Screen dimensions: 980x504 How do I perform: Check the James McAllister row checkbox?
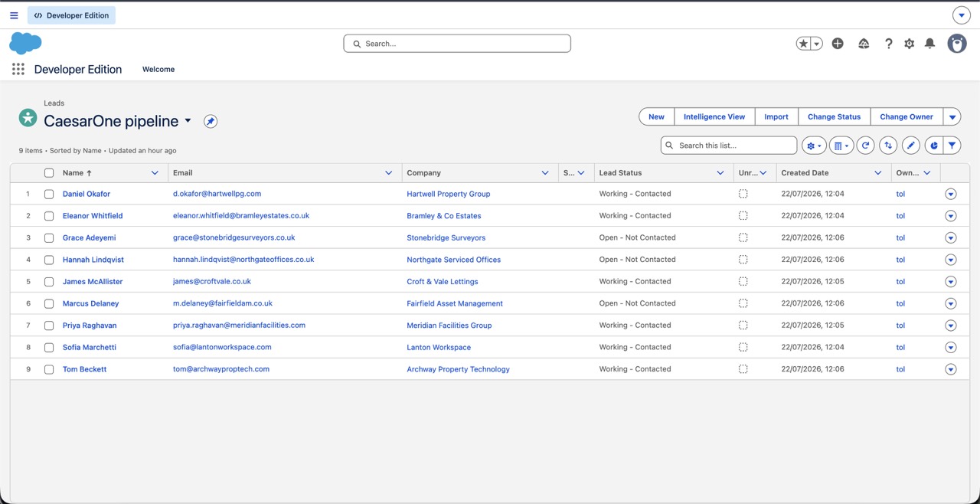pyautogui.click(x=49, y=282)
